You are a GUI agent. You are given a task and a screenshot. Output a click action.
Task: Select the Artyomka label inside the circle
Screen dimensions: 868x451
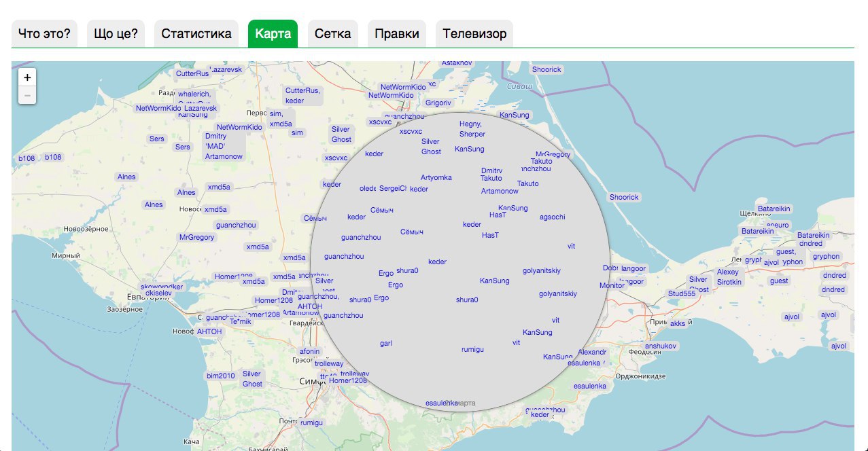[x=436, y=177]
